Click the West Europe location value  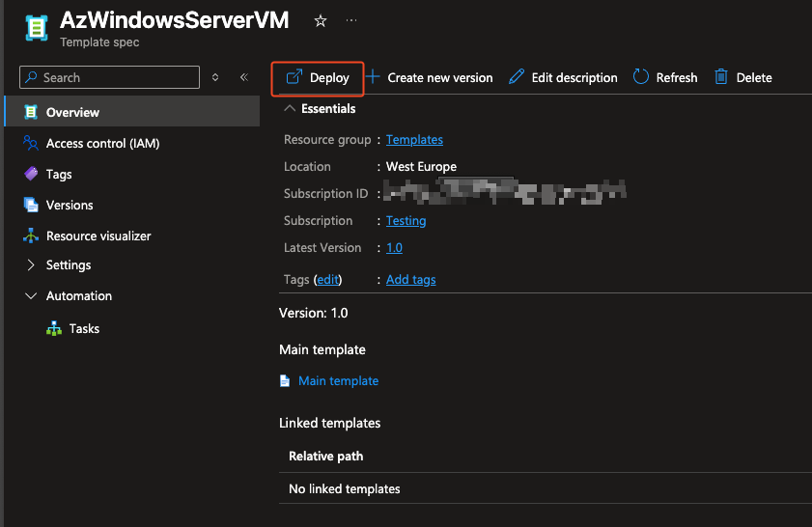pos(421,167)
